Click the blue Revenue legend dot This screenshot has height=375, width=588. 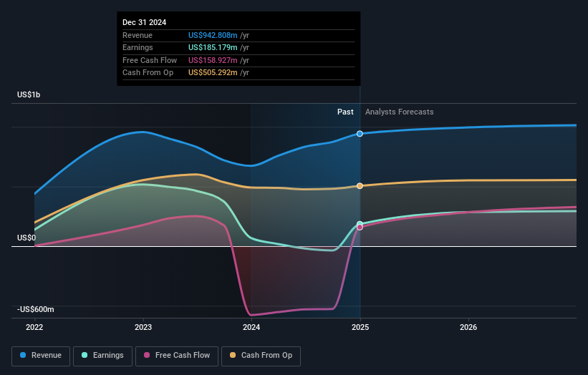click(23, 355)
